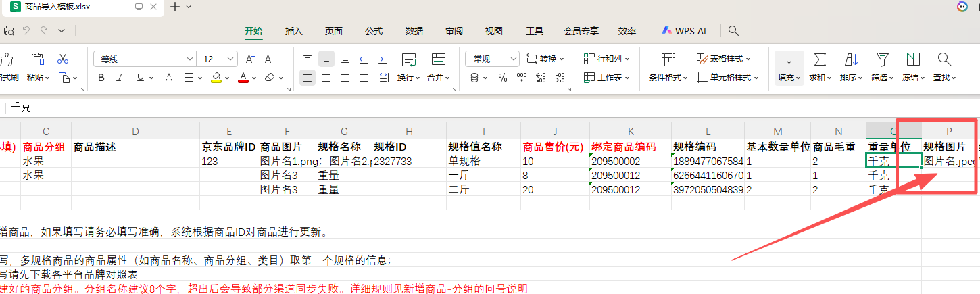980x294 pixels.
Task: Switch to the 开始 Home tab
Action: [x=253, y=31]
